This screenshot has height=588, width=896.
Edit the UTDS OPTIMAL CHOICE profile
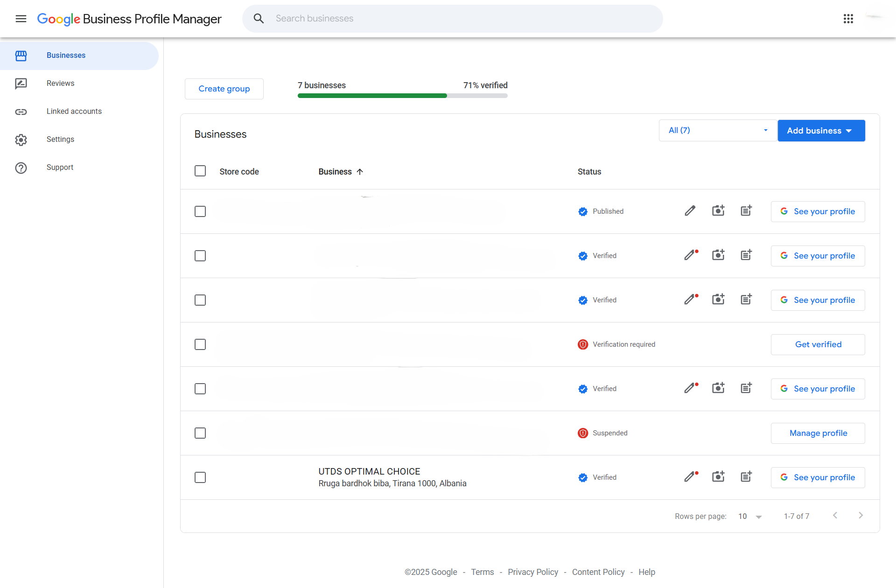tap(691, 477)
